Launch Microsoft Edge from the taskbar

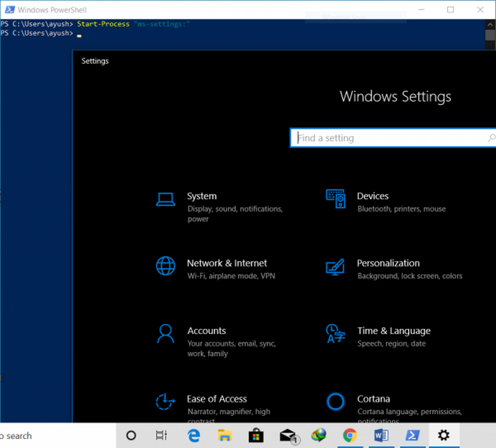pos(193,436)
